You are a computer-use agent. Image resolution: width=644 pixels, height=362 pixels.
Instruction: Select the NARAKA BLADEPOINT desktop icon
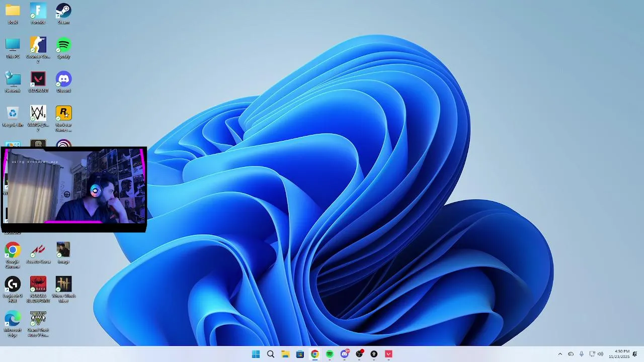click(x=38, y=290)
